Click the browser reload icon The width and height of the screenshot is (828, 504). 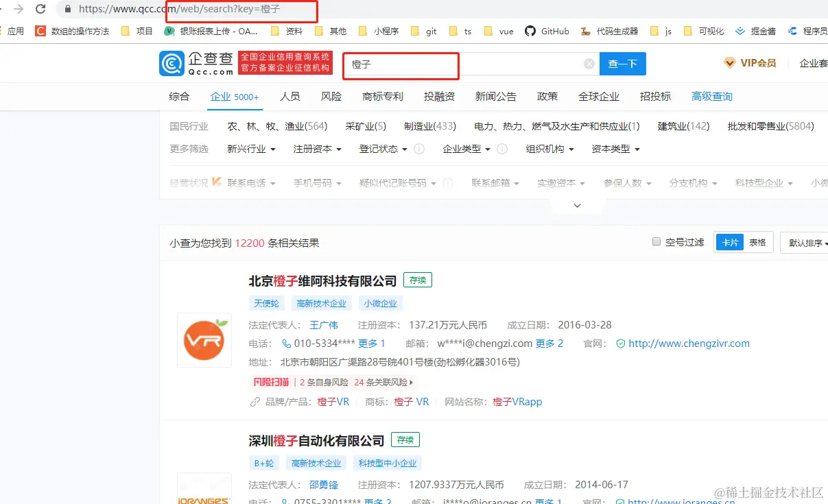tap(40, 9)
